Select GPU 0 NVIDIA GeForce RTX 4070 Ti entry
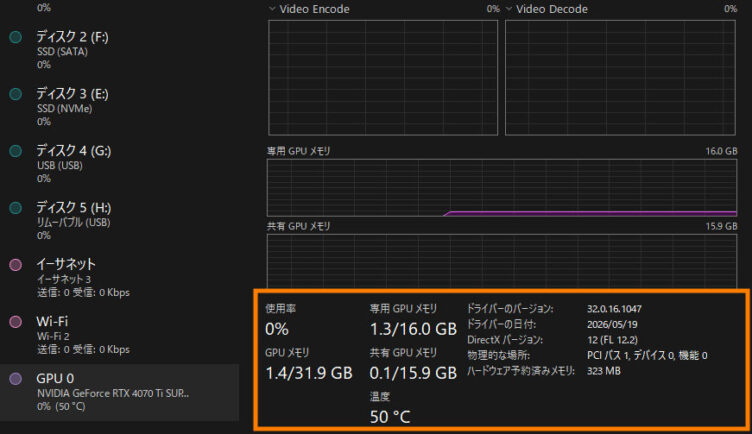 click(x=119, y=392)
